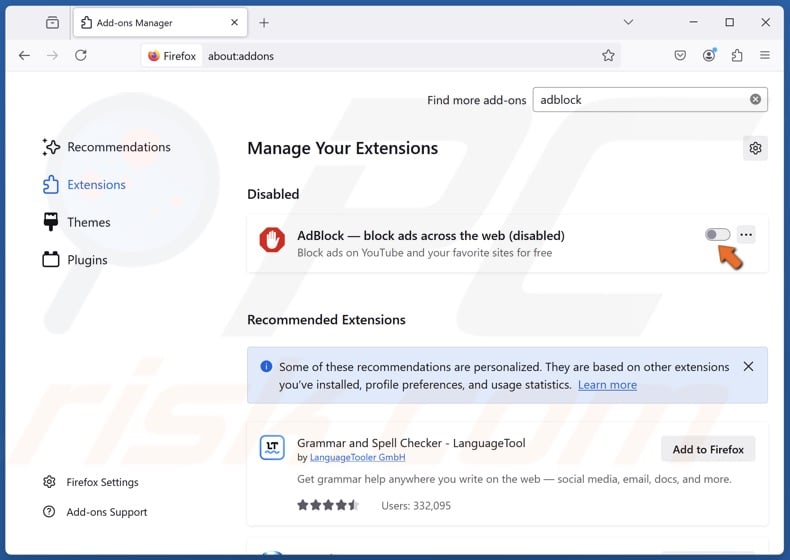Maximize the Firefox window
The height and width of the screenshot is (560, 790).
(x=730, y=22)
